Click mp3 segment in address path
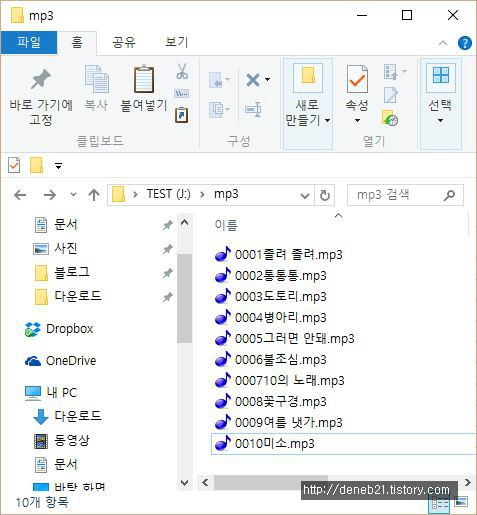This screenshot has height=515, width=477. pos(226,194)
